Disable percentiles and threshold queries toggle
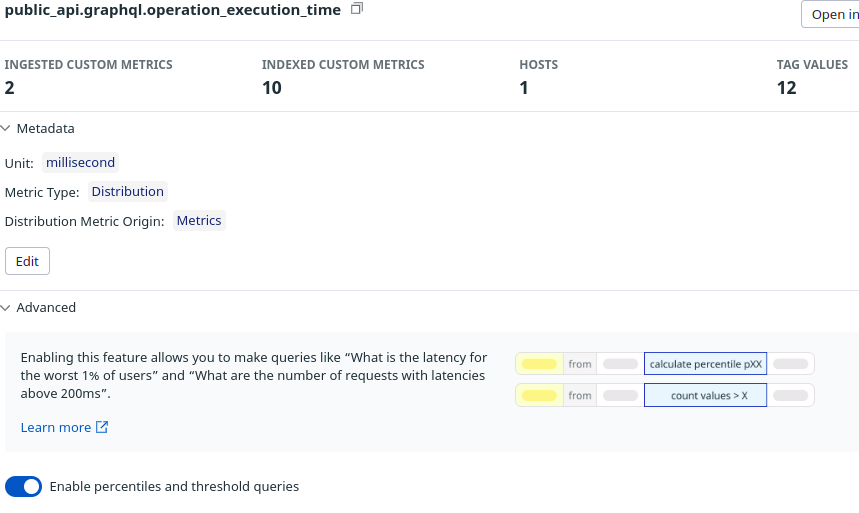This screenshot has width=859, height=513. pos(24,487)
